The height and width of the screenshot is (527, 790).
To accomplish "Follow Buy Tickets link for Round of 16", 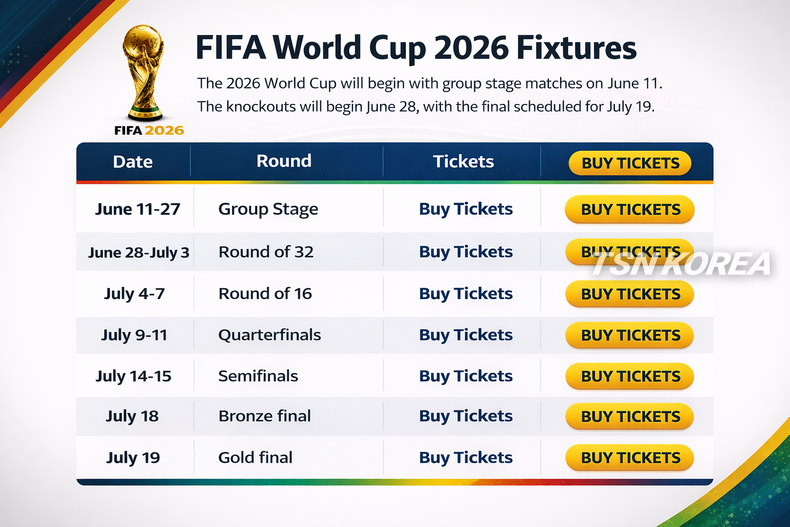I will tap(465, 294).
